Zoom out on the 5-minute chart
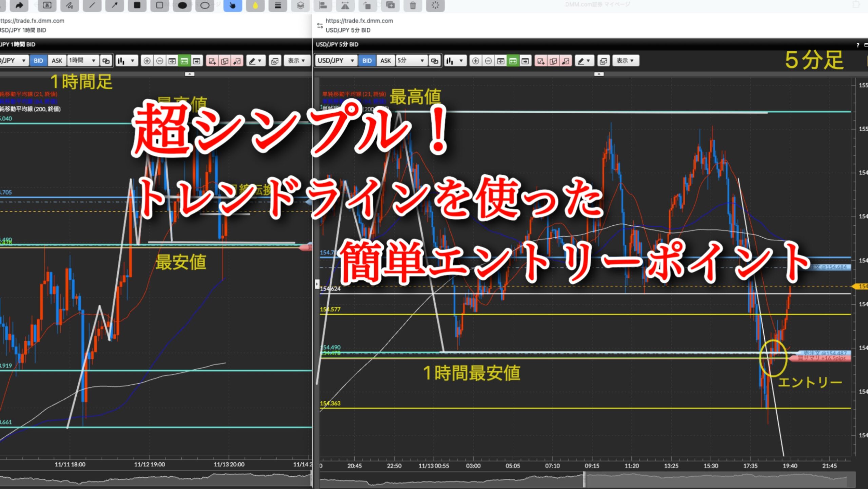 488,61
